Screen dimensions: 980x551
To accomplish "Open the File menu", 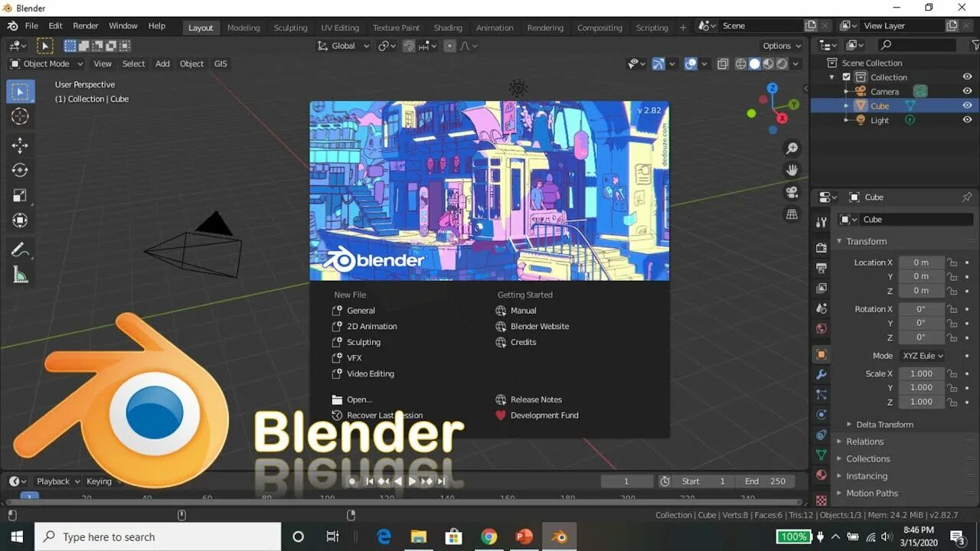I will tap(31, 26).
